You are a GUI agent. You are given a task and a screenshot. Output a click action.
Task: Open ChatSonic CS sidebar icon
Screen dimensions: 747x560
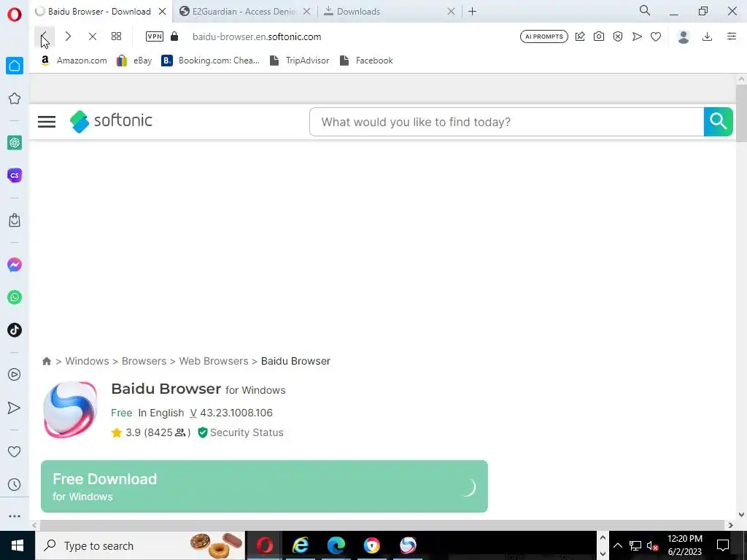(x=15, y=175)
